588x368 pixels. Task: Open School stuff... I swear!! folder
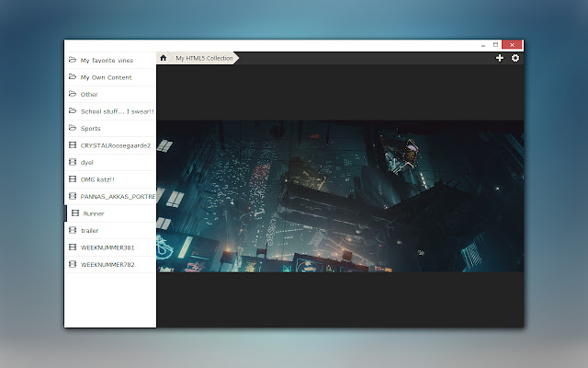click(110, 111)
